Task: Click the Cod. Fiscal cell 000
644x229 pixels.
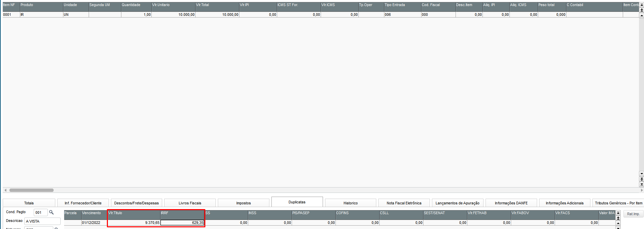Action: click(438, 15)
